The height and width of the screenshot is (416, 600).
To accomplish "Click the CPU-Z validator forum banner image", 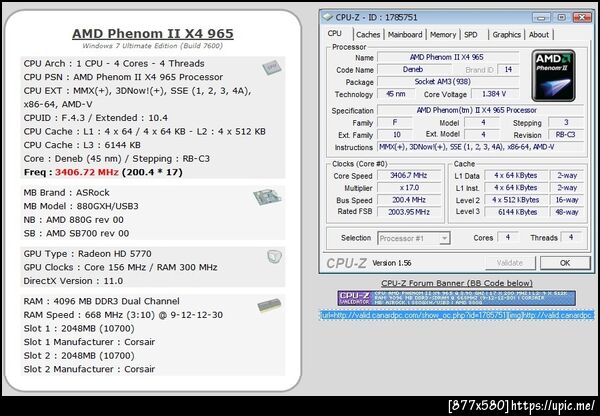I will pyautogui.click(x=457, y=298).
